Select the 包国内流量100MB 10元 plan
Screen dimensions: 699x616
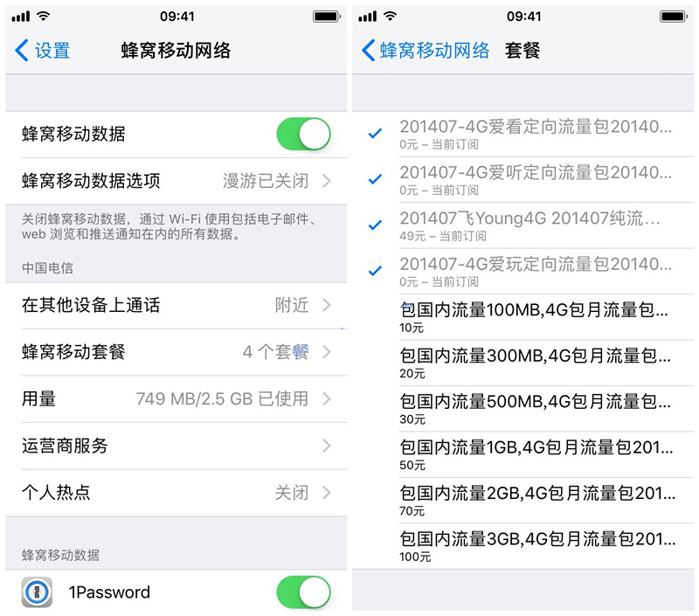coord(523,317)
